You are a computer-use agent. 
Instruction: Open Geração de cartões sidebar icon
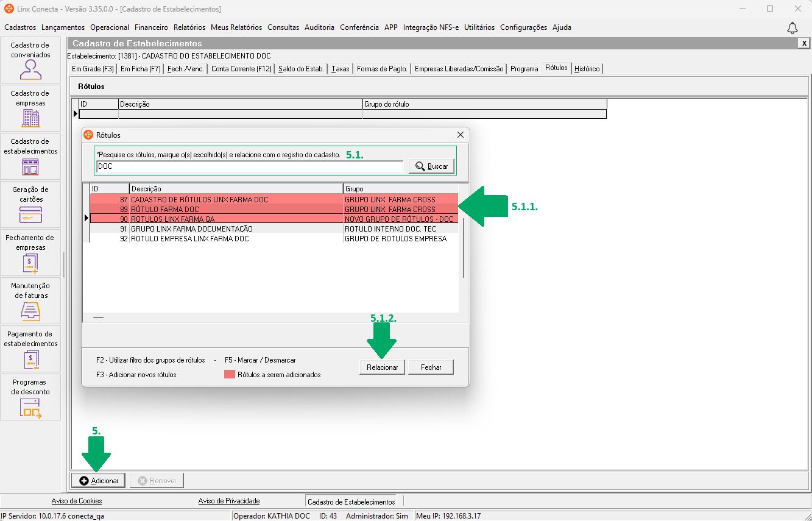[x=30, y=205]
